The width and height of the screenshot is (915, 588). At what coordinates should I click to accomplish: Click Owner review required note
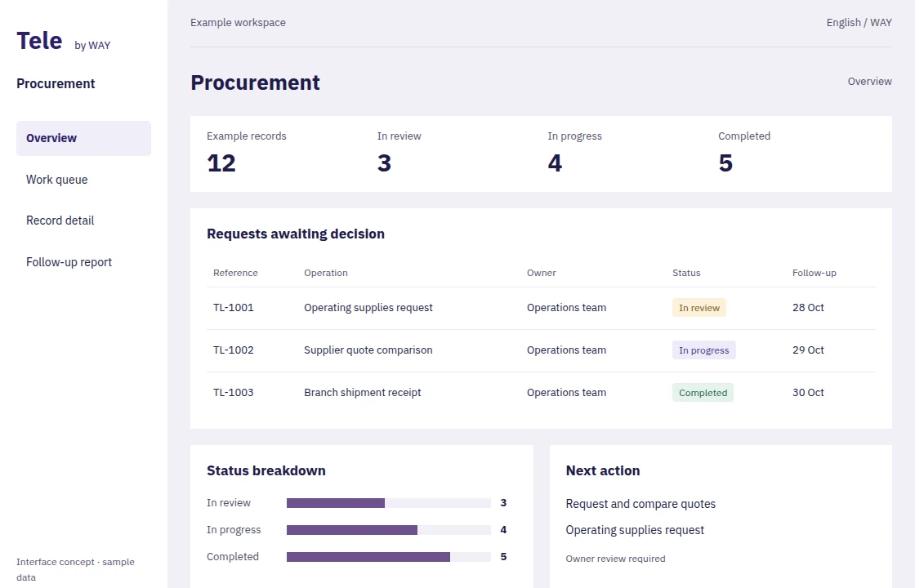point(616,559)
